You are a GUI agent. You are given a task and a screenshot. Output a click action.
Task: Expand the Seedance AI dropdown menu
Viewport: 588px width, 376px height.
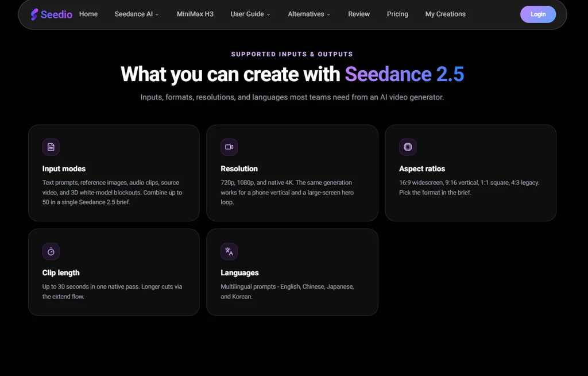pyautogui.click(x=137, y=14)
